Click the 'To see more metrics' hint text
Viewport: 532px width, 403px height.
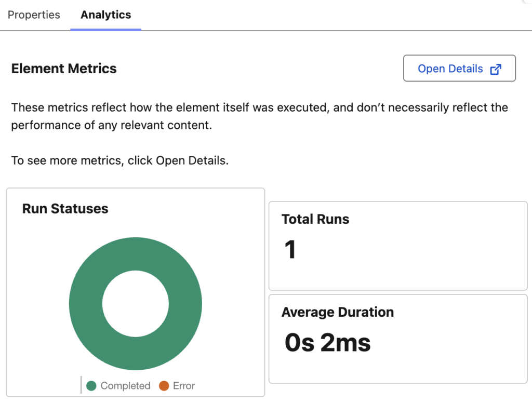coord(119,160)
